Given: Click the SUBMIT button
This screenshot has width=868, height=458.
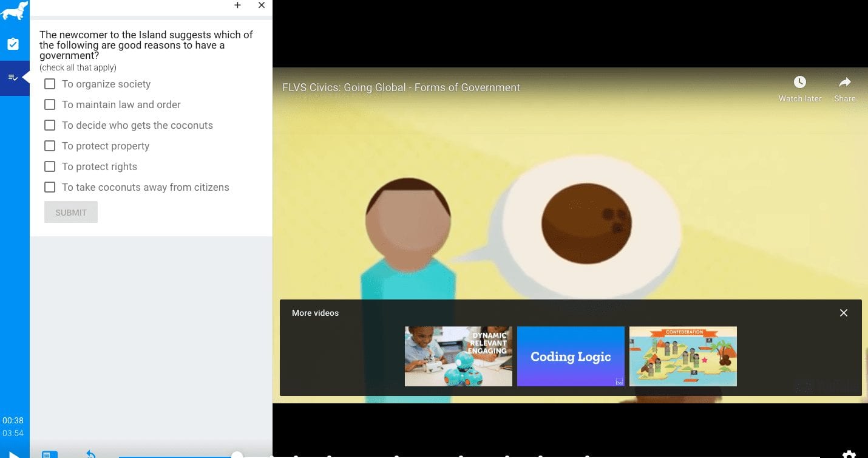Looking at the screenshot, I should pos(71,213).
